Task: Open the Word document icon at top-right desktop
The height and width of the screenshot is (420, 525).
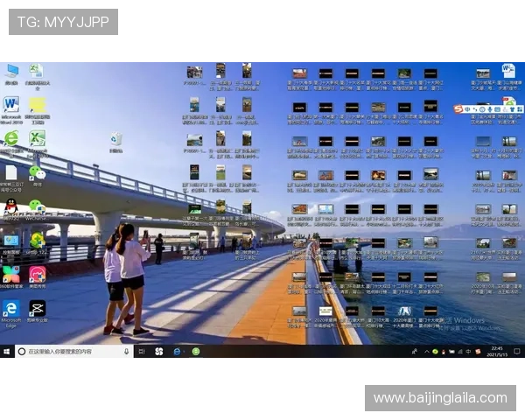Action: pos(508,71)
